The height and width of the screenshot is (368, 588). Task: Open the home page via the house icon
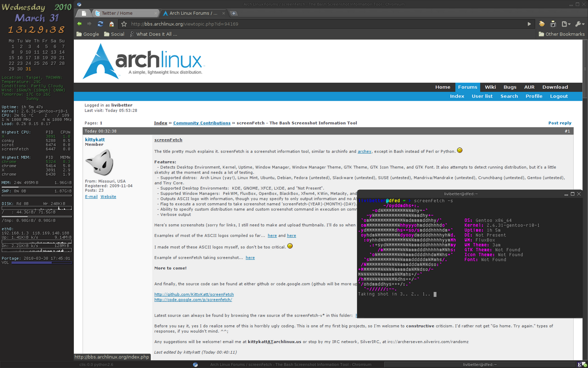pos(112,24)
